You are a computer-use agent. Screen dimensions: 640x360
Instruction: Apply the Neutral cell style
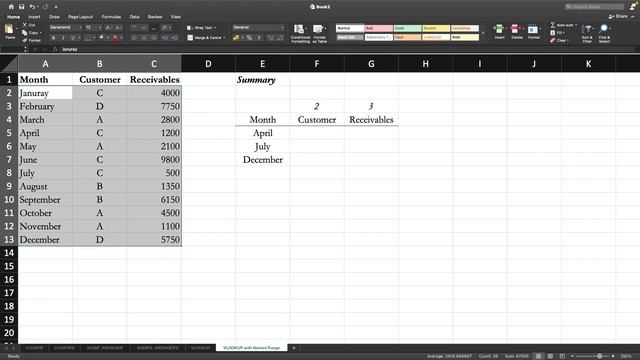pos(436,28)
